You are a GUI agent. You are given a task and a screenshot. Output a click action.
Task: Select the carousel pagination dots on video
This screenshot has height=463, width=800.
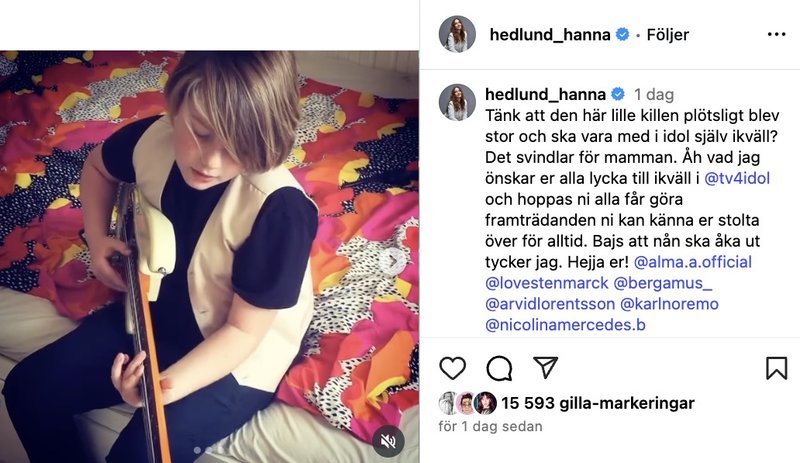point(210,450)
